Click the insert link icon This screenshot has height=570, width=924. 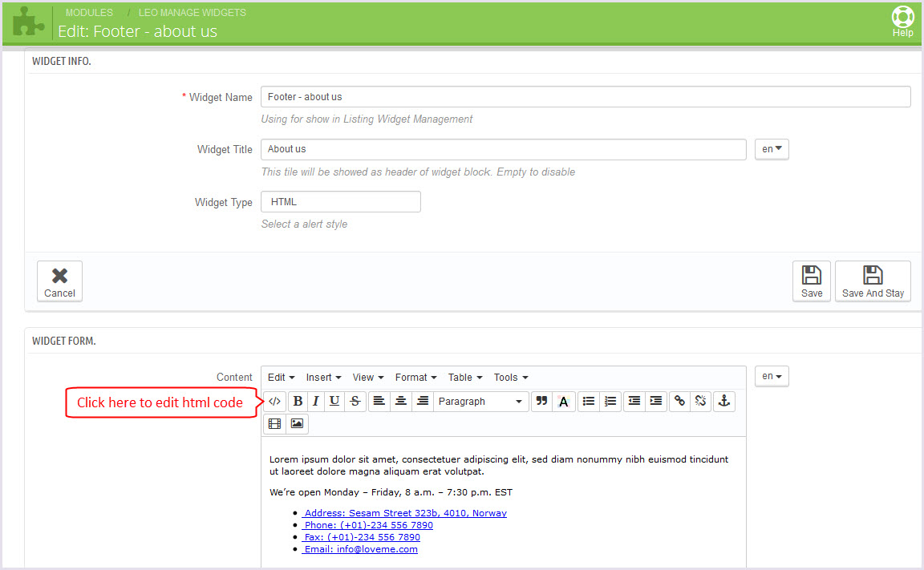[679, 401]
